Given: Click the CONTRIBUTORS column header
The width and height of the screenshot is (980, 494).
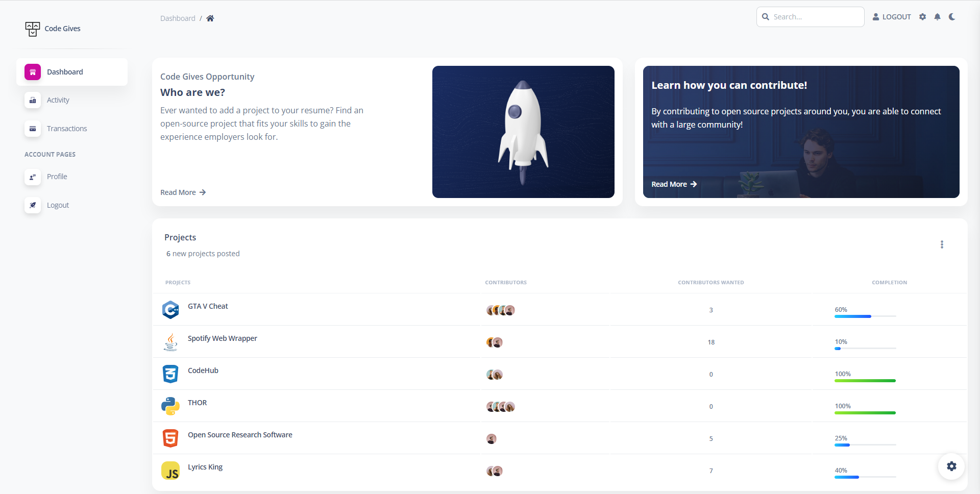Looking at the screenshot, I should pos(506,282).
